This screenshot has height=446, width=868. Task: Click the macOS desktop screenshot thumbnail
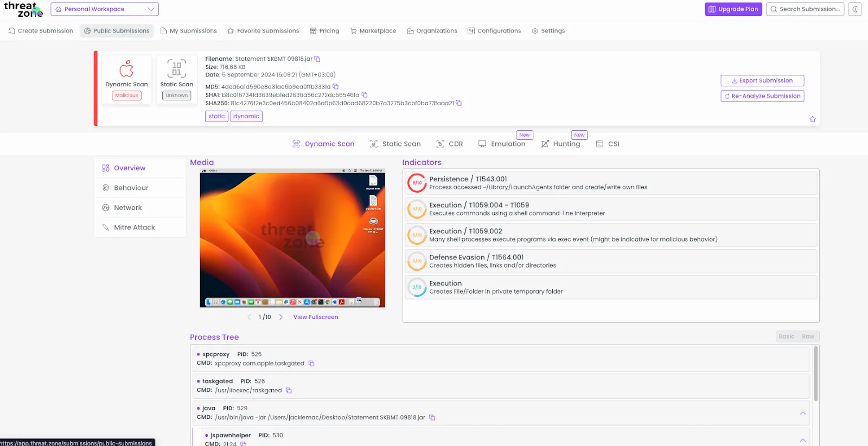292,238
